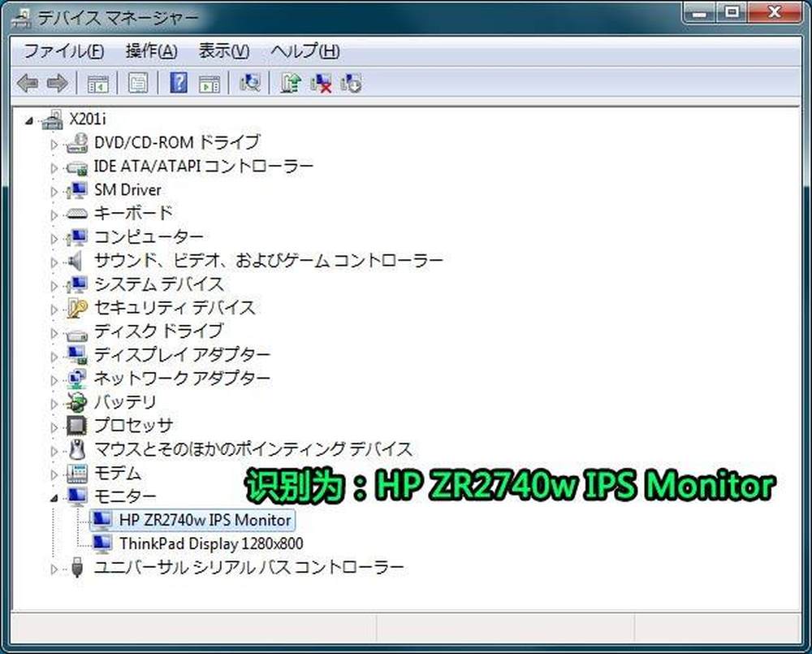This screenshot has height=654, width=812.
Task: Click the USB icon for ユニバーサル シリアル バス コントローラー
Action: 77,567
